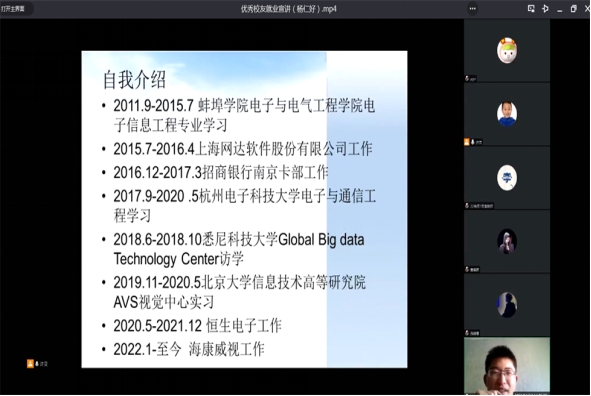Click the live webcam speaker tile
591x396 pixels.
click(x=507, y=366)
